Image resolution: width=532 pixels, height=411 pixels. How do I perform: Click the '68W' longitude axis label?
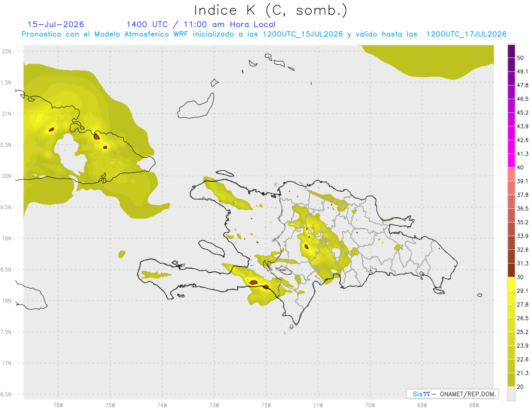tap(474, 405)
